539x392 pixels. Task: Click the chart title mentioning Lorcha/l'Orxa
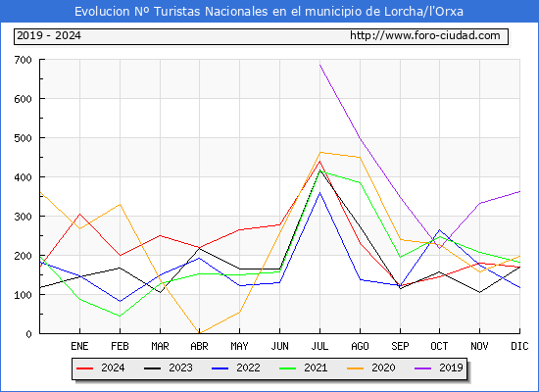coord(269,12)
